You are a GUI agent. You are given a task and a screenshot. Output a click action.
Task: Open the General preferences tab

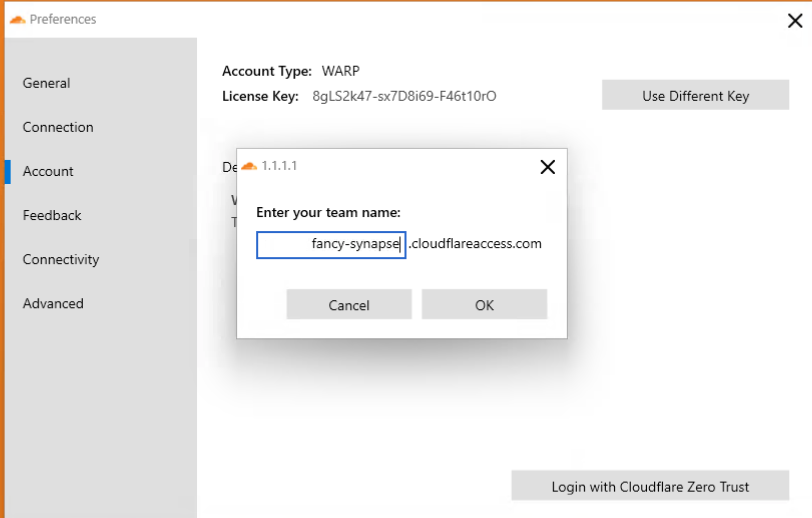click(47, 83)
